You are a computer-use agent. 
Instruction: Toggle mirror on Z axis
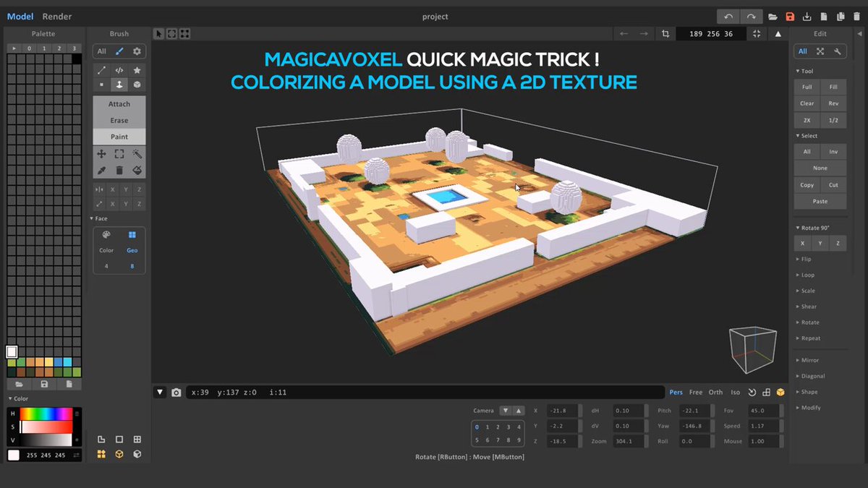coord(139,189)
